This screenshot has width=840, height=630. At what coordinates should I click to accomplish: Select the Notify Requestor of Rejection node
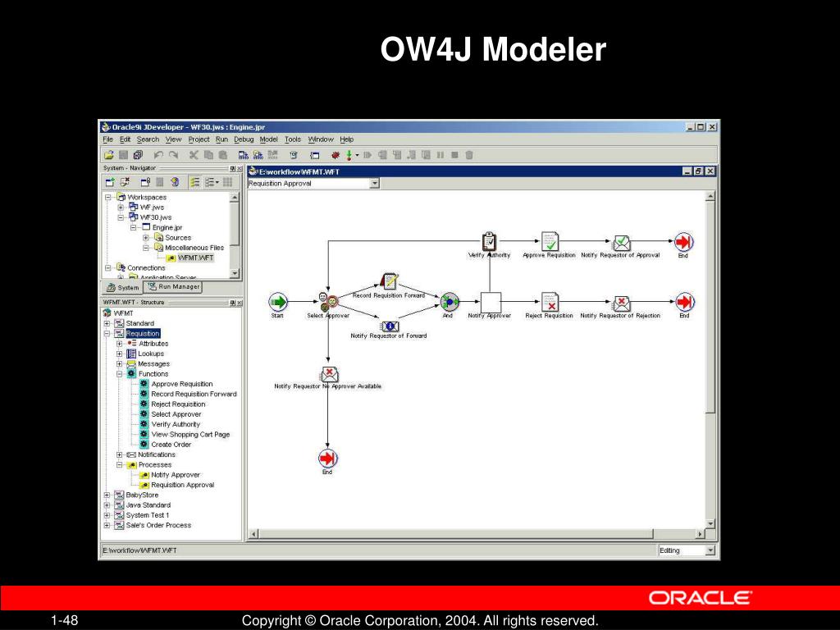(621, 303)
